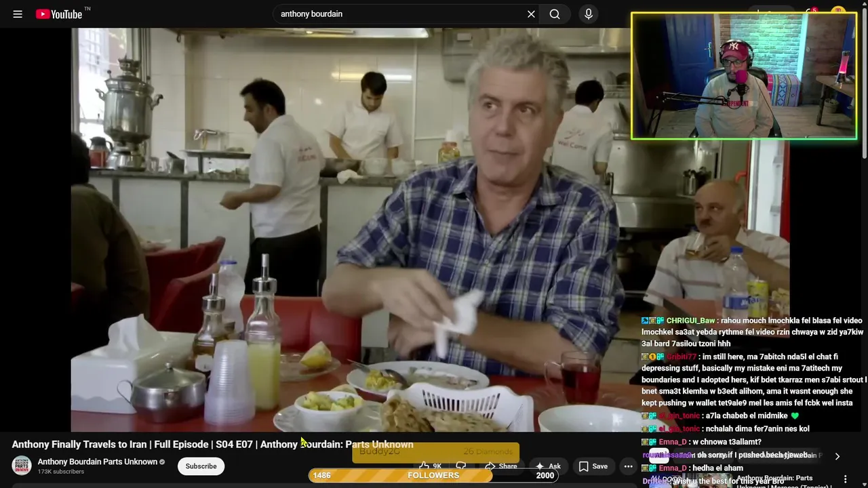868x488 pixels.
Task: Click the '2000' followers goal number
Action: click(x=545, y=475)
